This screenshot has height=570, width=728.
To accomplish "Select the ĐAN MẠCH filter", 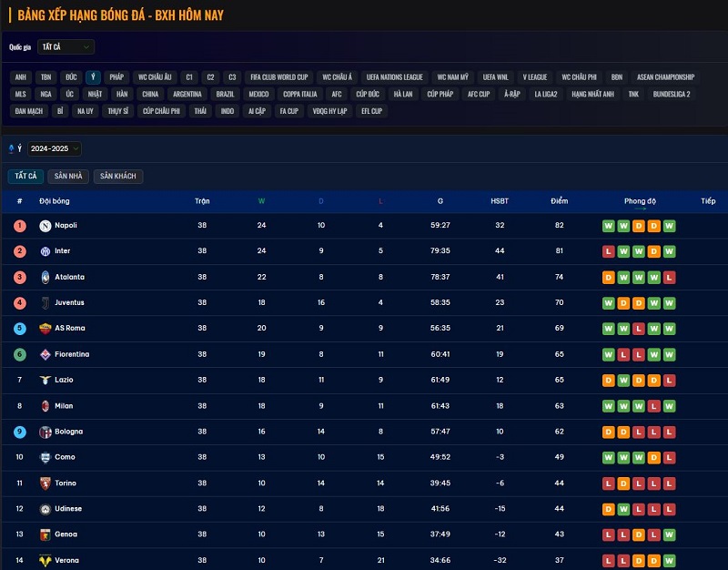I will coord(29,111).
